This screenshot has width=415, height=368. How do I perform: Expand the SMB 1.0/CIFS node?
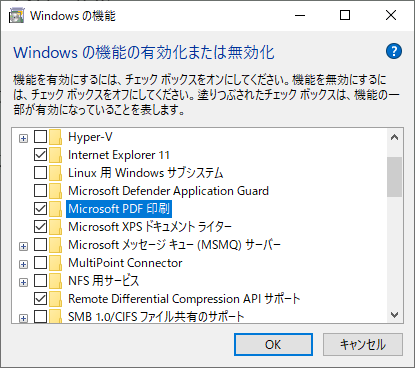[x=23, y=318]
